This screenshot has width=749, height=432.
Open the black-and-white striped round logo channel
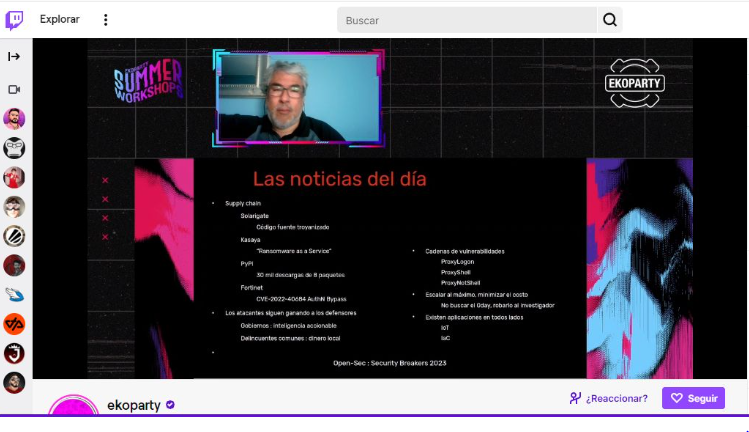(x=14, y=236)
